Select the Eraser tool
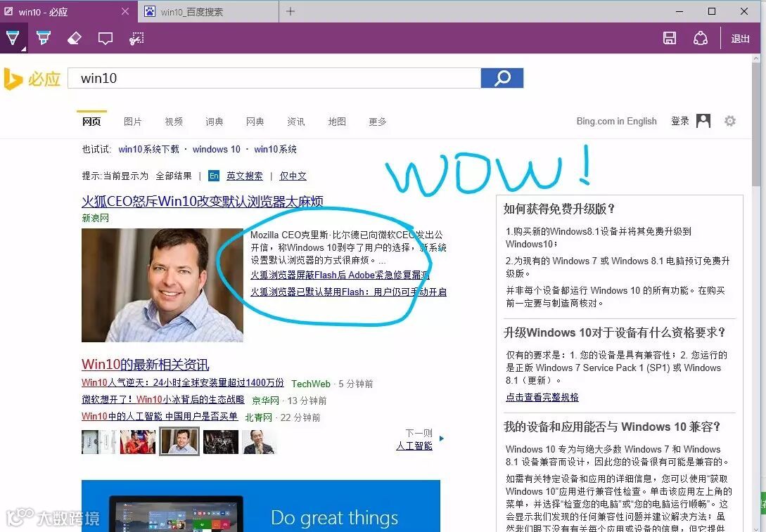 click(75, 38)
